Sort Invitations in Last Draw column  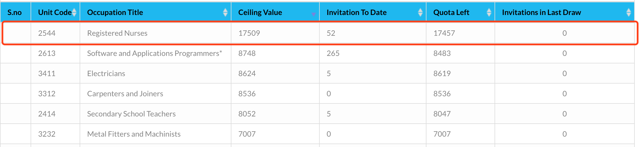point(628,12)
